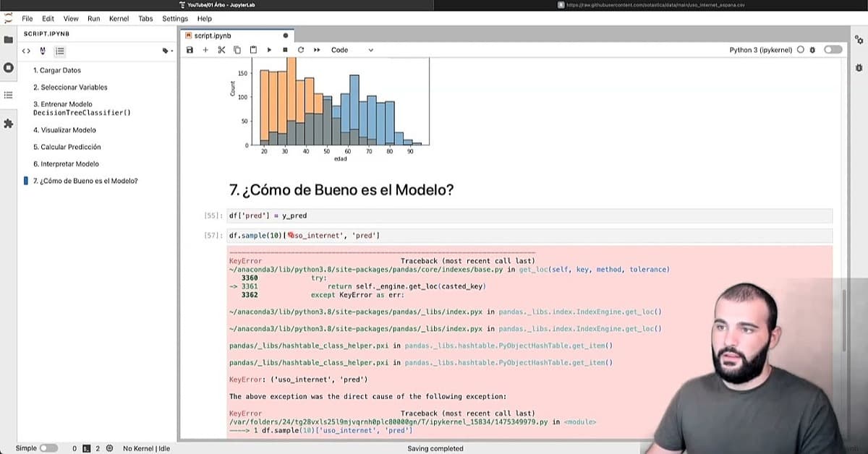Viewport: 868px width, 454px height.
Task: Open Property Inspector gears icon in right sidebar
Action: point(859,40)
